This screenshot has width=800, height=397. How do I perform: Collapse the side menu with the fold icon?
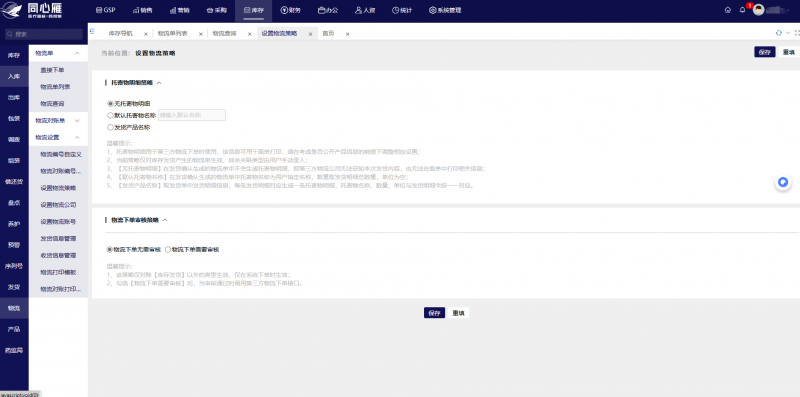[92, 31]
